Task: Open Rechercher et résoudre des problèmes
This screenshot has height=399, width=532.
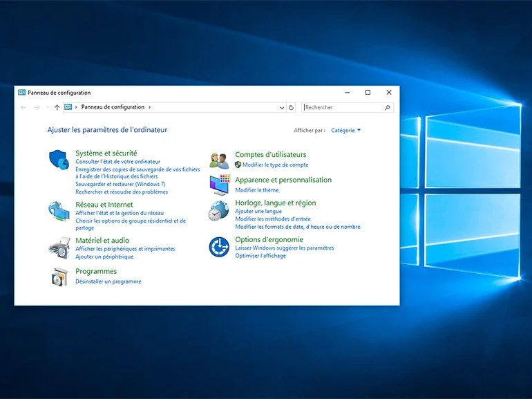Action: [x=122, y=192]
